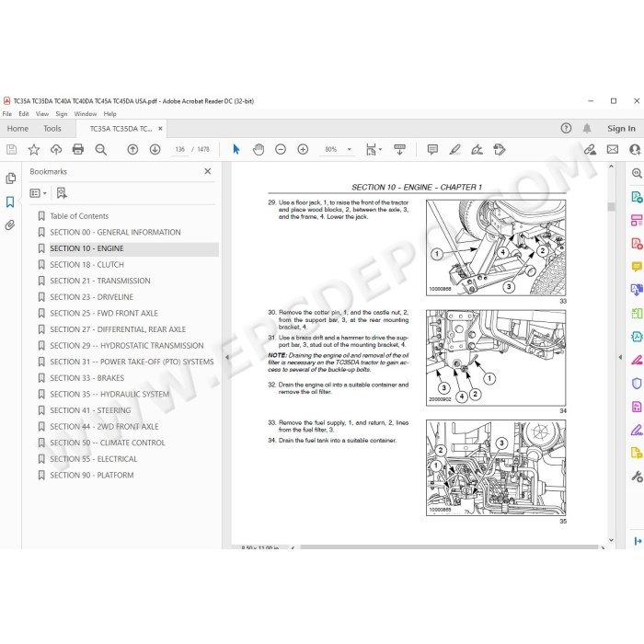Open fit page options icon

coord(373,149)
